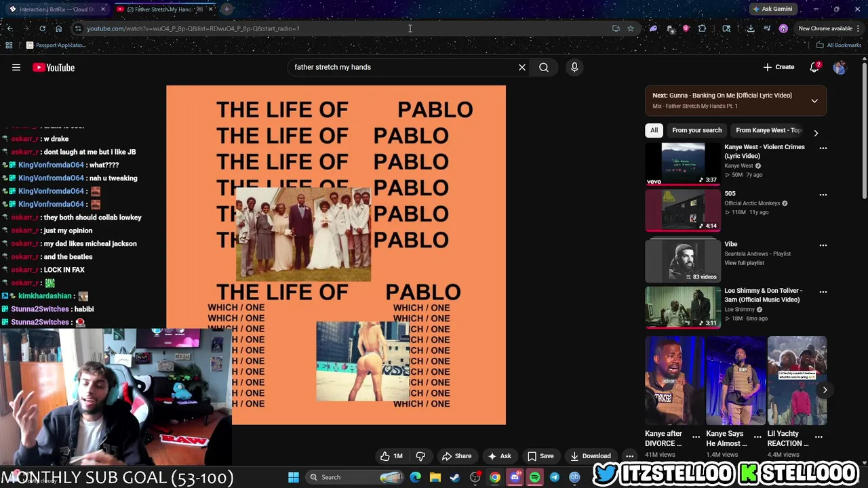Image resolution: width=868 pixels, height=488 pixels.
Task: Open the Windows Start menu
Action: [x=294, y=477]
